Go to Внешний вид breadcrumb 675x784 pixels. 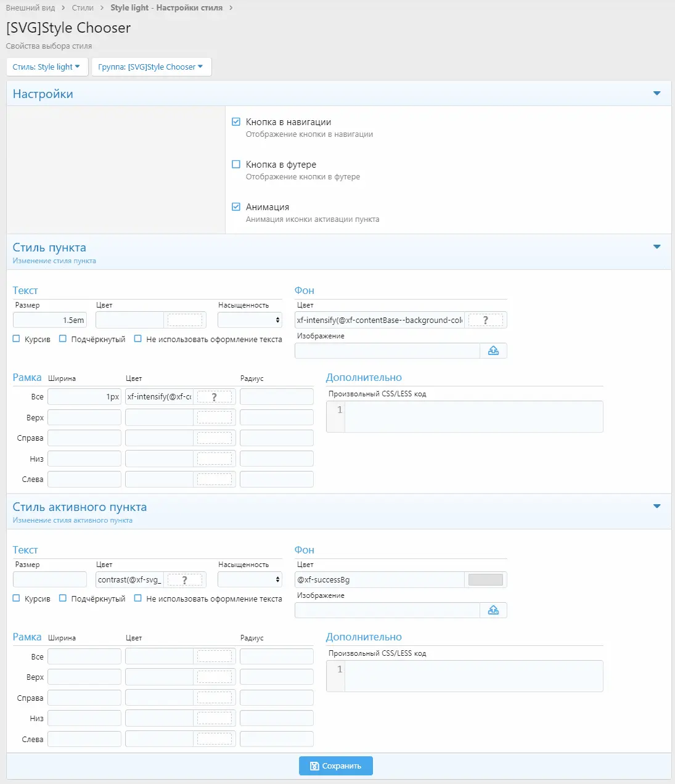30,8
